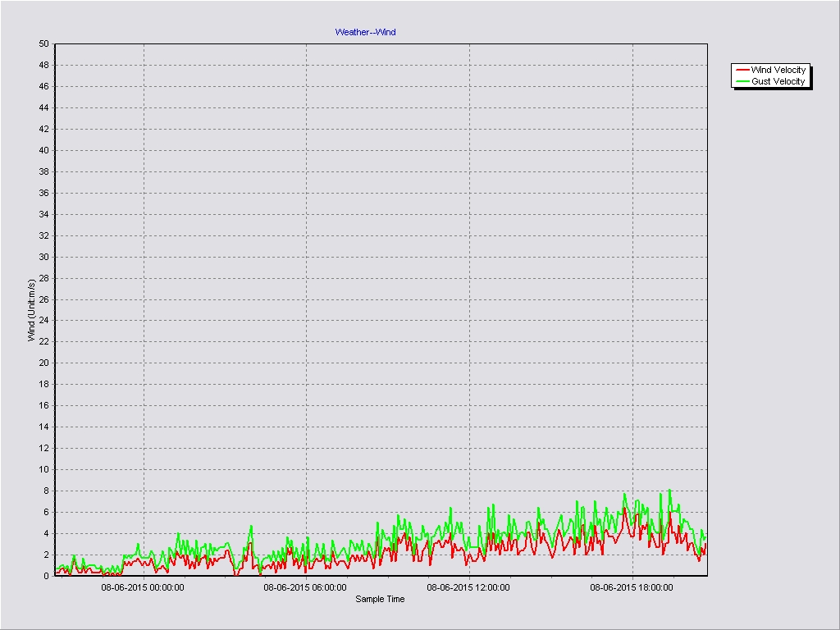Click the 8 y-axis value
This screenshot has width=840, height=630.
[x=46, y=491]
